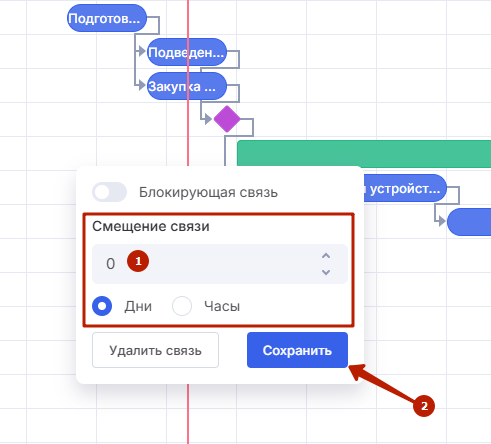Screen dimensions: 491x444
Task: Click the green summary bar
Action: click(364, 153)
